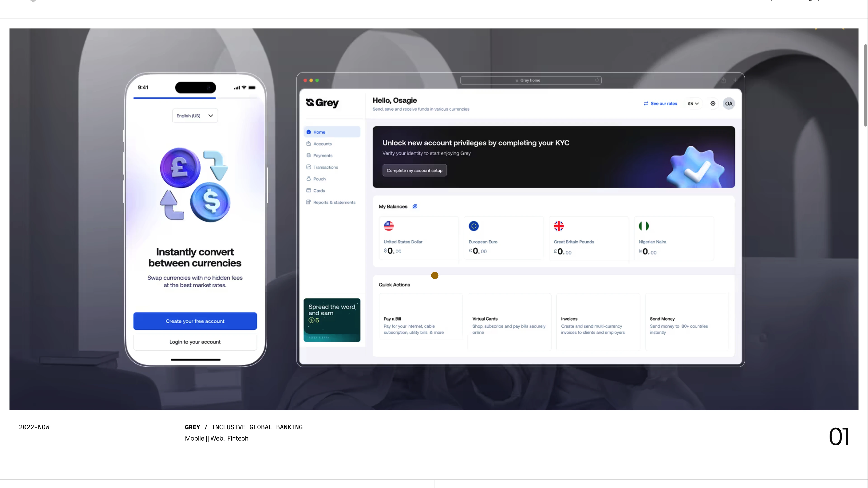This screenshot has height=488, width=868.
Task: Click the Quick Actions heading text
Action: (394, 285)
